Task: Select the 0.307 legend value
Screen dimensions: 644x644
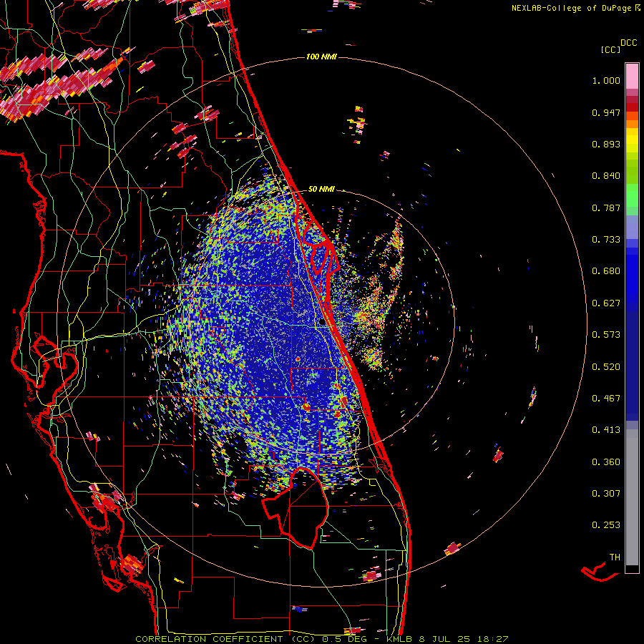Action: point(606,494)
